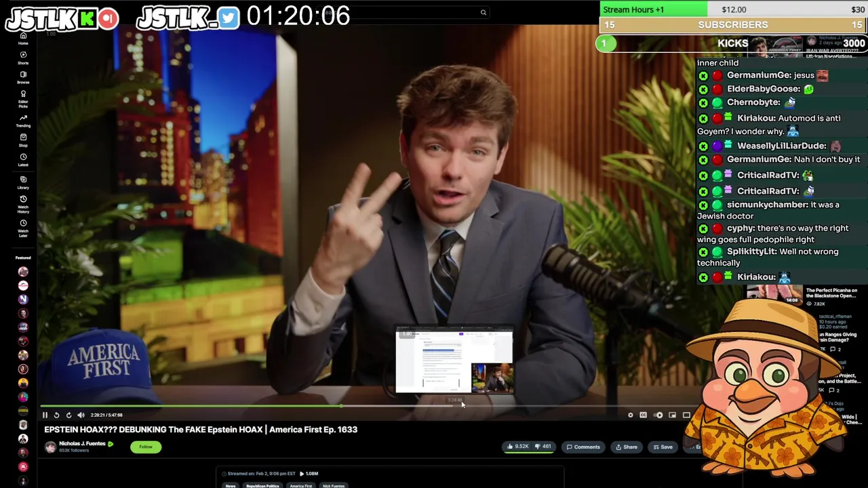The height and width of the screenshot is (488, 868).
Task: Click the rewind button in player
Action: 56,415
